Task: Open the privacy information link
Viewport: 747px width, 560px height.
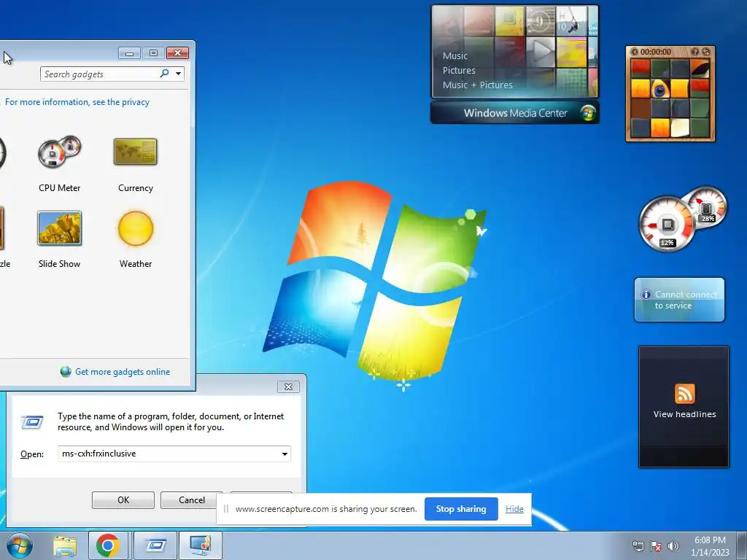Action: point(77,102)
